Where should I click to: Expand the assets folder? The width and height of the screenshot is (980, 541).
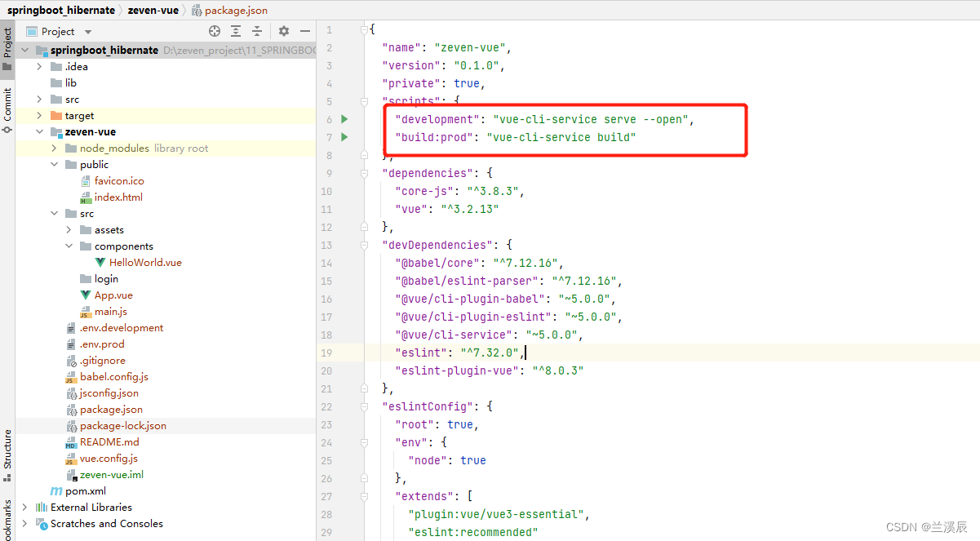(x=69, y=229)
